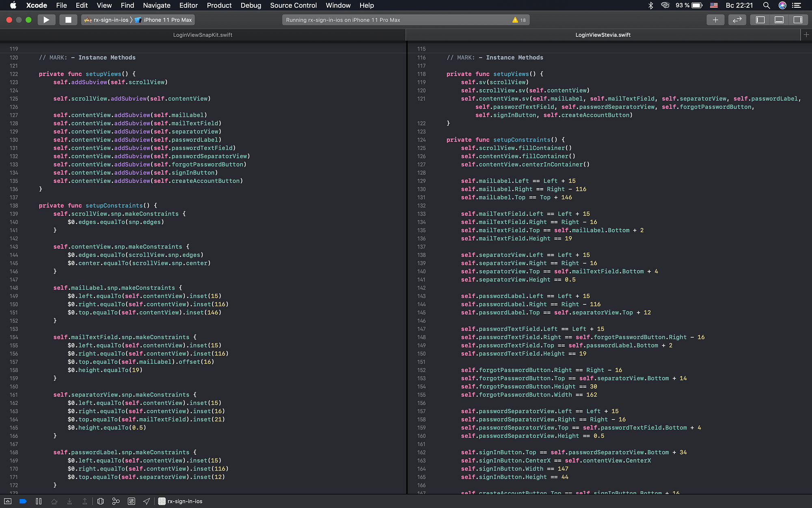Add a new editor tab

pos(806,35)
